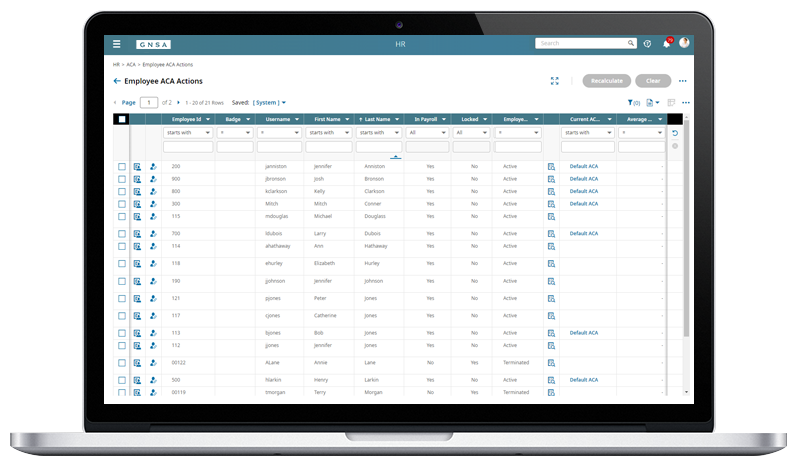Open the notifications bell
This screenshot has width=797, height=466.
click(666, 44)
